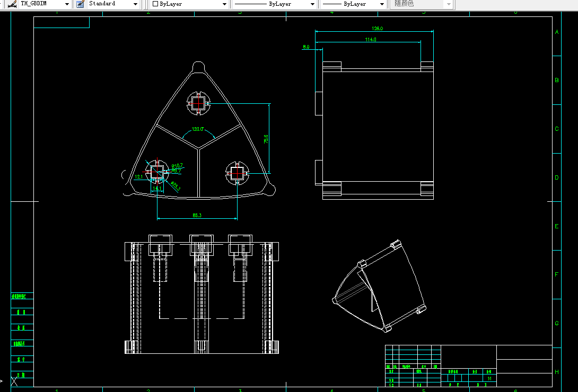This screenshot has width=578, height=392.
Task: Click the value 14 in the title block
Action: (489, 378)
